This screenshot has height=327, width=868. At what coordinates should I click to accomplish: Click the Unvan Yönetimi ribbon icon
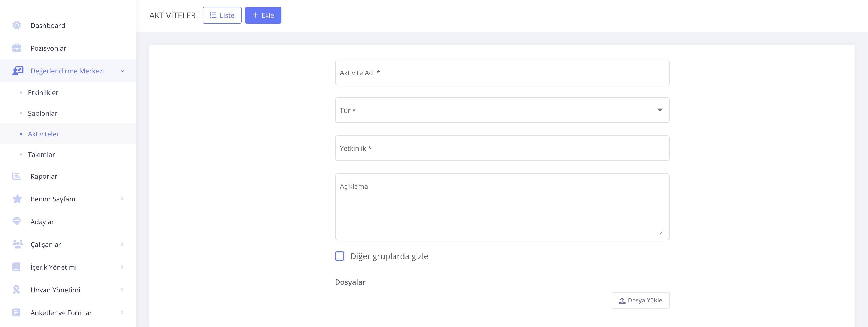click(16, 290)
